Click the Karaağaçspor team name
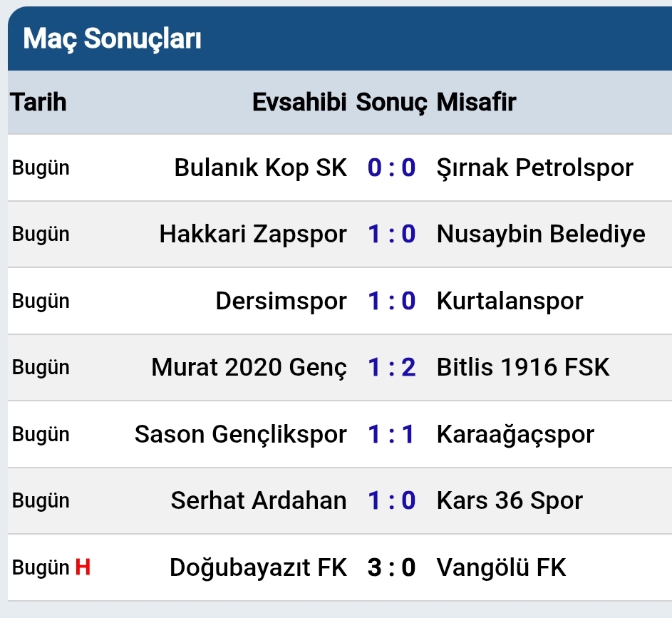This screenshot has height=618, width=672. pos(515,434)
